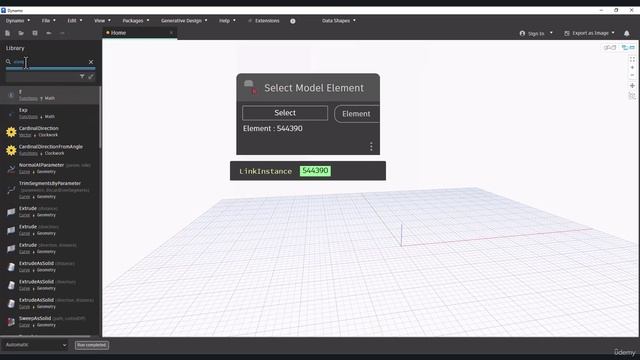640x360 pixels.
Task: Expand the Export as Image dropdown arrow
Action: pos(613,33)
